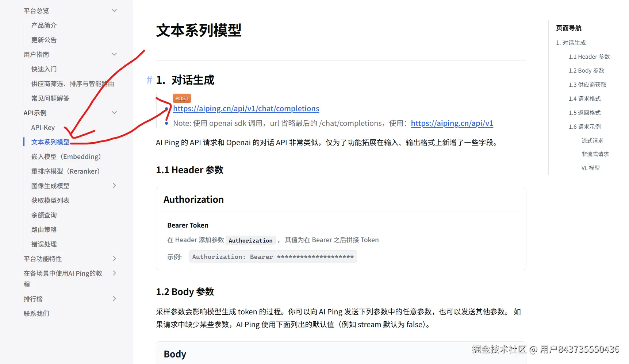Screen dimensions: 629x364
Task: Click the 平台总览 section label
Action: pyautogui.click(x=36, y=11)
